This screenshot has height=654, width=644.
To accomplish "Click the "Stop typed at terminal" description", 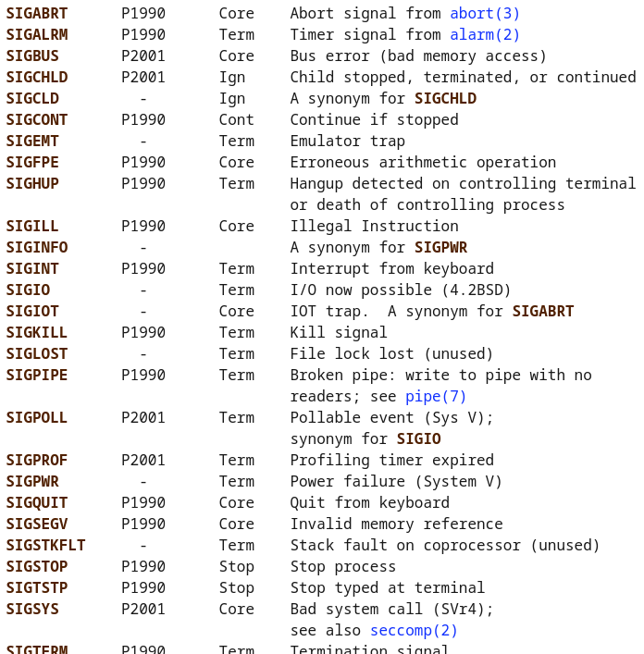I will 387,587.
